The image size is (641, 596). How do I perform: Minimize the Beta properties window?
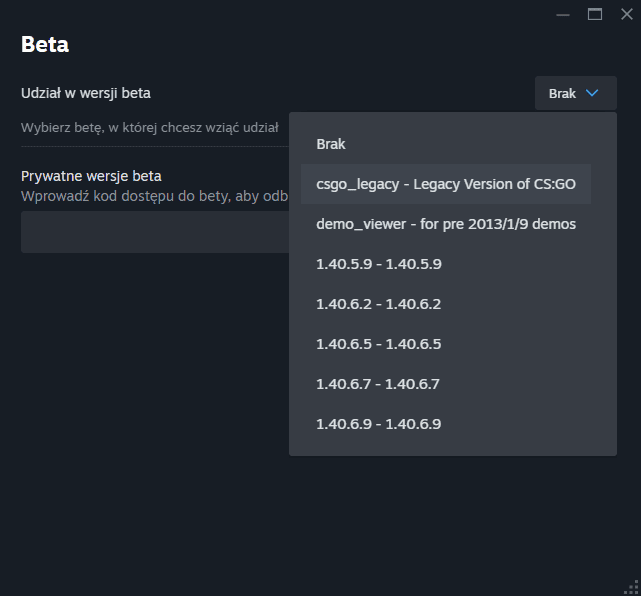(x=563, y=15)
